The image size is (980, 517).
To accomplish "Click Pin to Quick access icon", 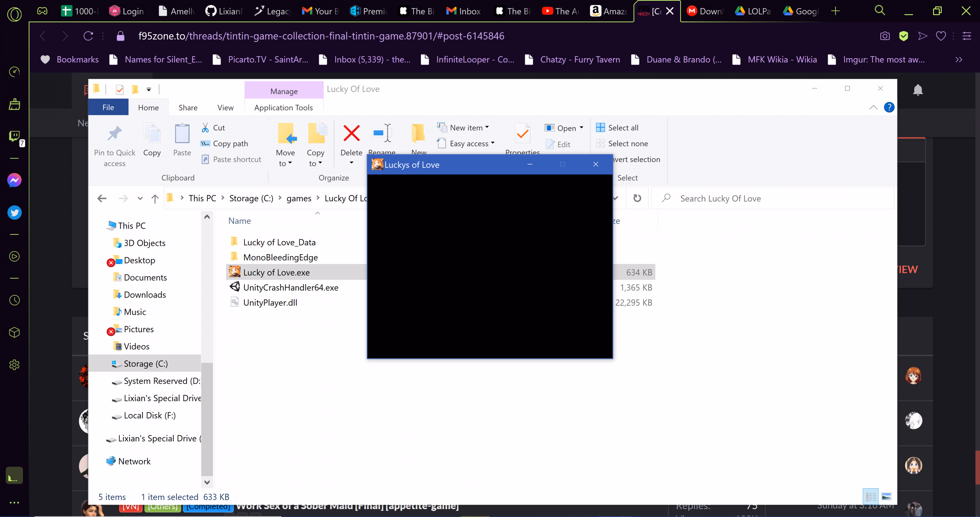I will 115,133.
